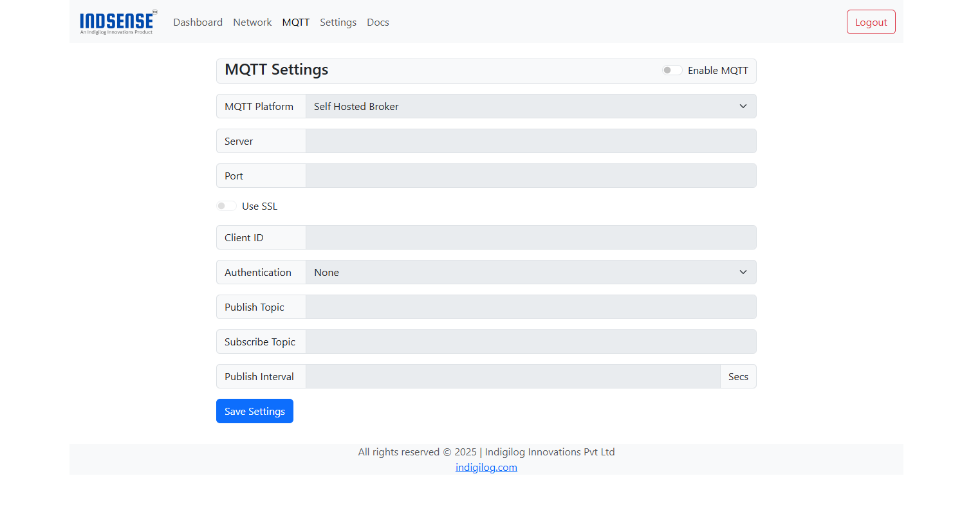Enable MQTT with the toggle switch
Image resolution: width=980 pixels, height=530 pixels.
click(x=671, y=69)
